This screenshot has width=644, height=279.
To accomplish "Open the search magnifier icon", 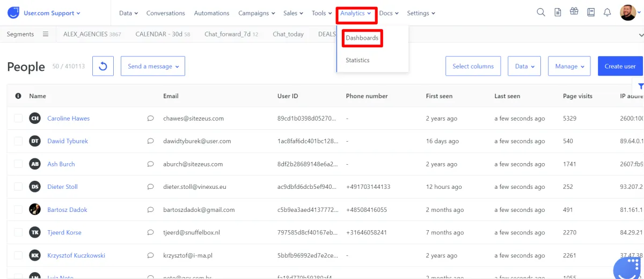I will [541, 12].
